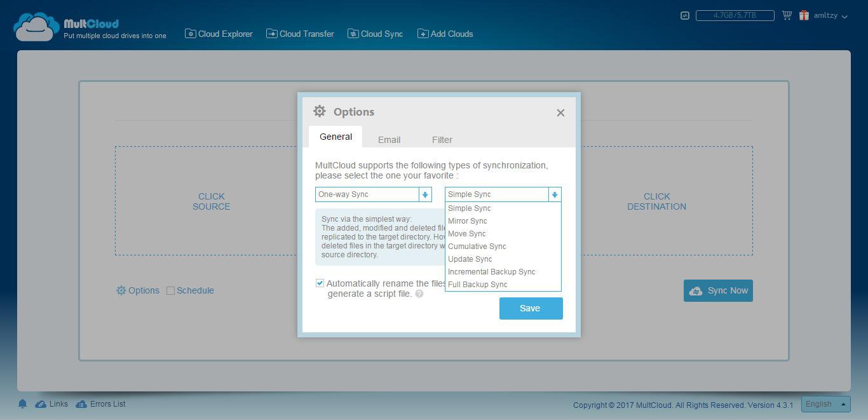Click the storage quota bar 4.7GB/5.7TB
Viewport: 868px width, 420px height.
pos(735,15)
